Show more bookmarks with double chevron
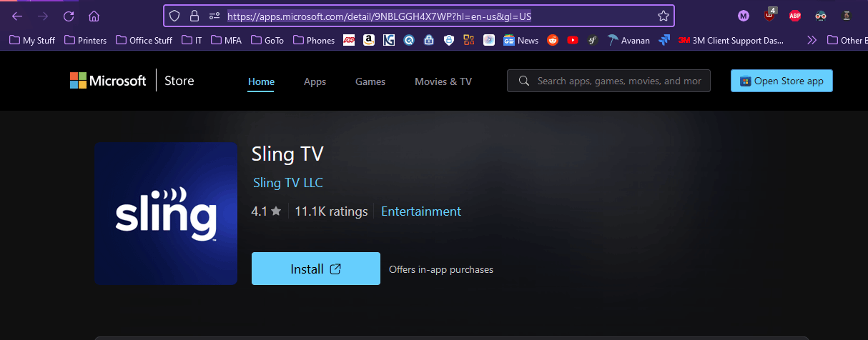This screenshot has height=340, width=868. (x=812, y=40)
